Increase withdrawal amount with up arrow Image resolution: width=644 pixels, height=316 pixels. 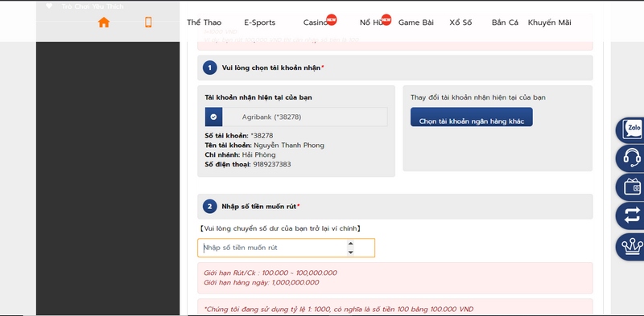coord(350,244)
